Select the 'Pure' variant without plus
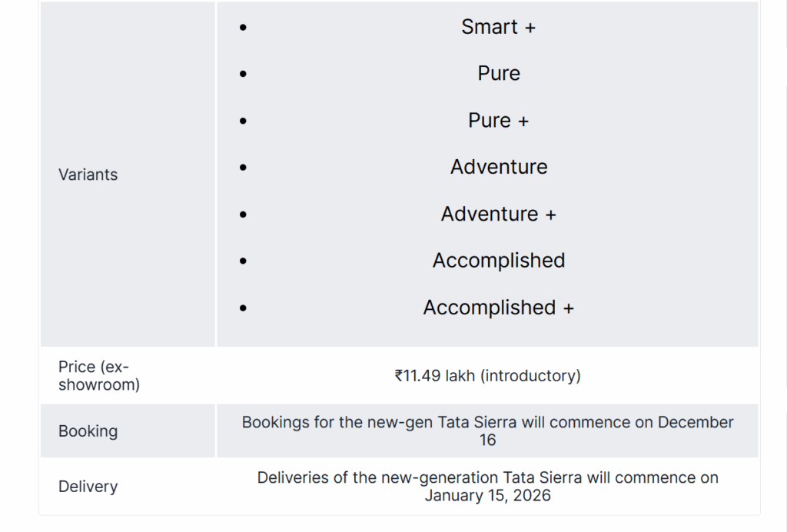The image size is (787, 532). 499,74
